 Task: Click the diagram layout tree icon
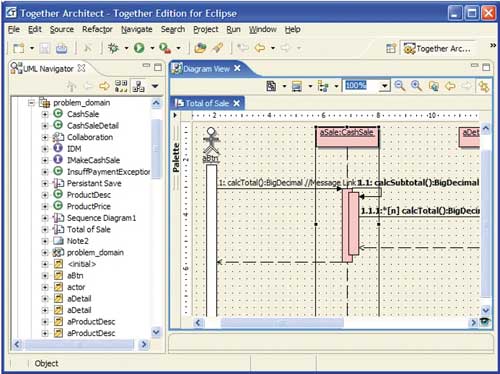323,86
